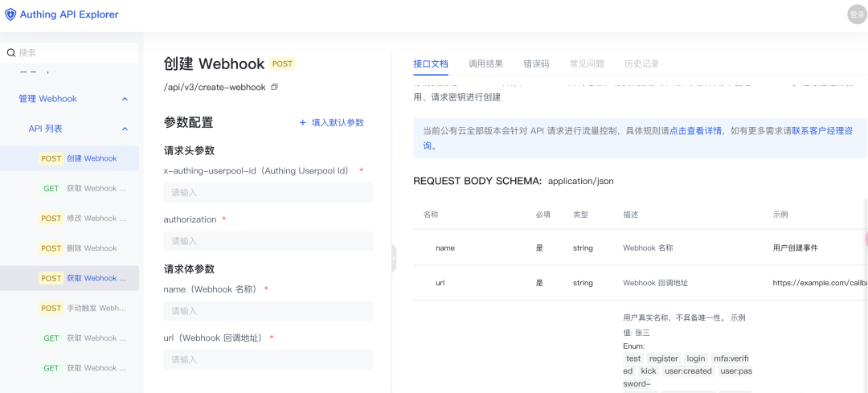Click the REQUEST BODY SCHEMA heading
Image resolution: width=868 pixels, height=393 pixels.
point(477,181)
